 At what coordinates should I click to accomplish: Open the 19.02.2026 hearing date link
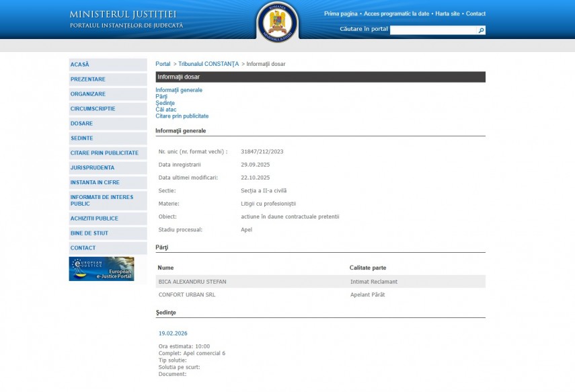coord(173,333)
